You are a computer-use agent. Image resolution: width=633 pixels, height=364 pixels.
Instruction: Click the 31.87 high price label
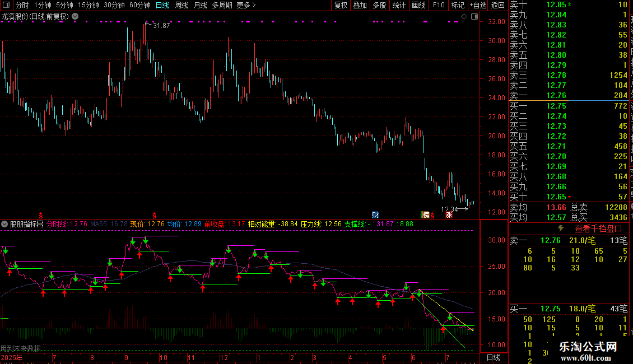pyautogui.click(x=161, y=25)
